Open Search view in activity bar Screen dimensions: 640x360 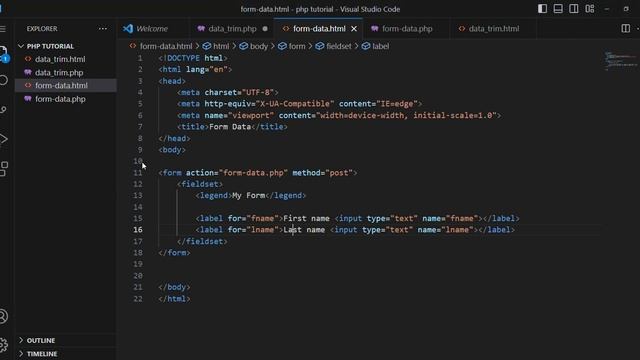click(x=3, y=80)
